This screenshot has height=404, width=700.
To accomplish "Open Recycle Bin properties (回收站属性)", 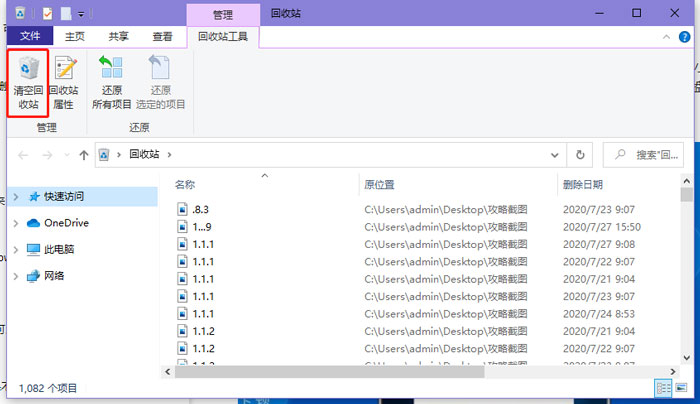I will tap(67, 84).
